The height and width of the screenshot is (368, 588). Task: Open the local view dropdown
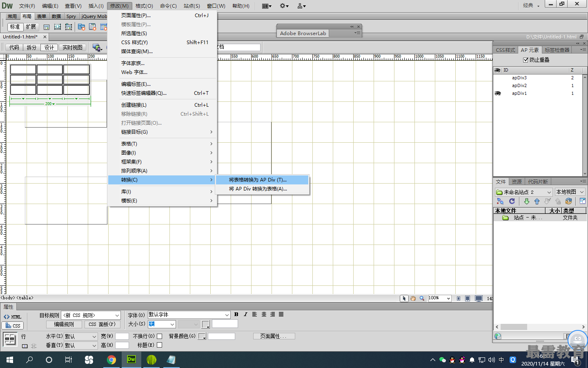pos(570,192)
